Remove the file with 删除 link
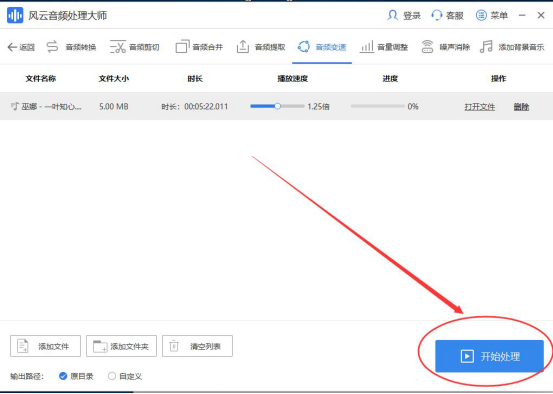The height and width of the screenshot is (394, 553). 521,107
